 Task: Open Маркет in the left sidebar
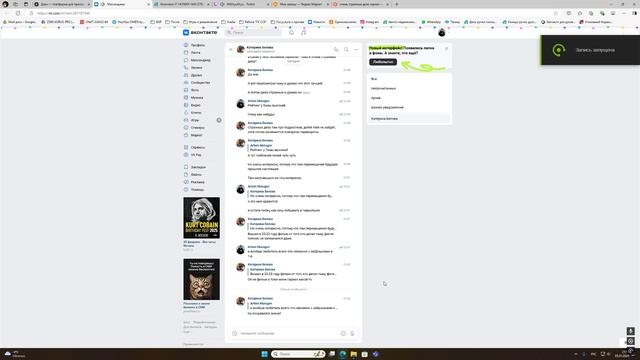tap(198, 135)
